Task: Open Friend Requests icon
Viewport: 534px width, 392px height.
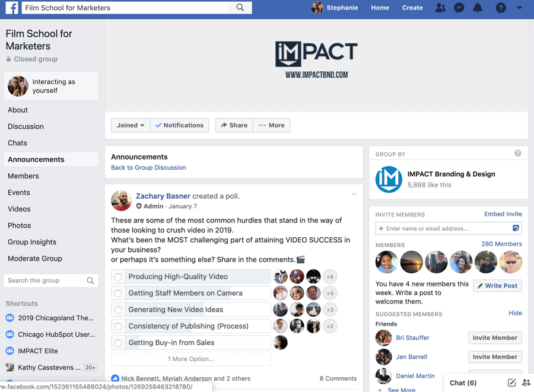Action: [440, 8]
